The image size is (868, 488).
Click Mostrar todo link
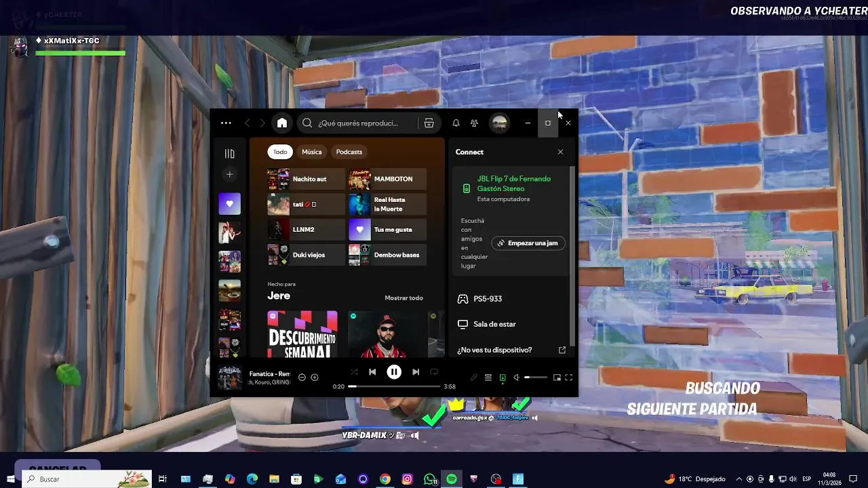403,298
